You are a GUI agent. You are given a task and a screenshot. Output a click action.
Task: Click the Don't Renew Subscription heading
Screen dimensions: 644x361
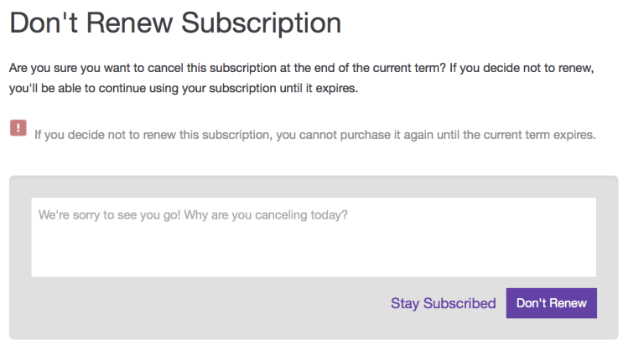[x=175, y=23]
